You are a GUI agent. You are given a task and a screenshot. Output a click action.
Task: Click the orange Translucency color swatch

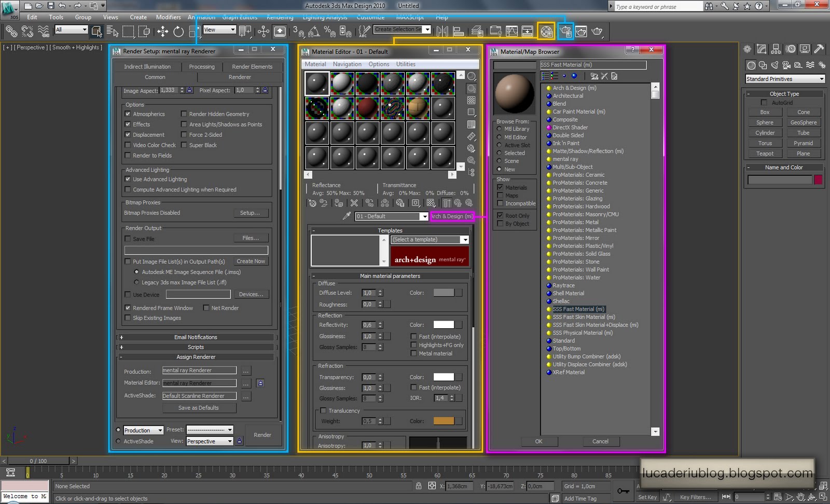click(444, 421)
